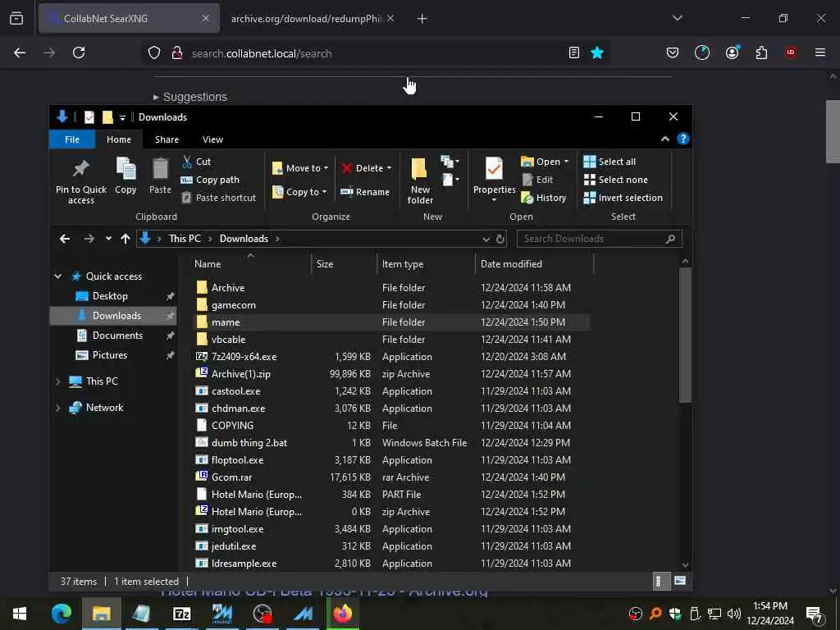
Task: Sort by Size column header
Action: pos(345,264)
